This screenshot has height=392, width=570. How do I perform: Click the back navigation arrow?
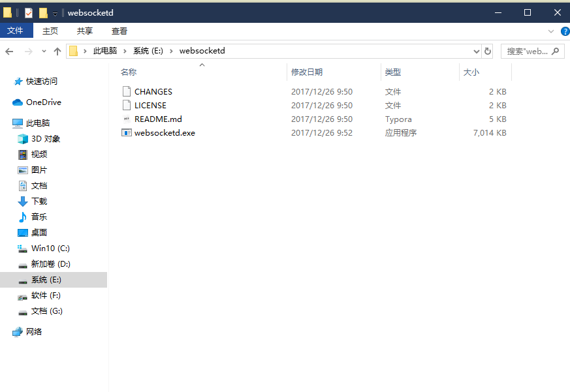9,51
